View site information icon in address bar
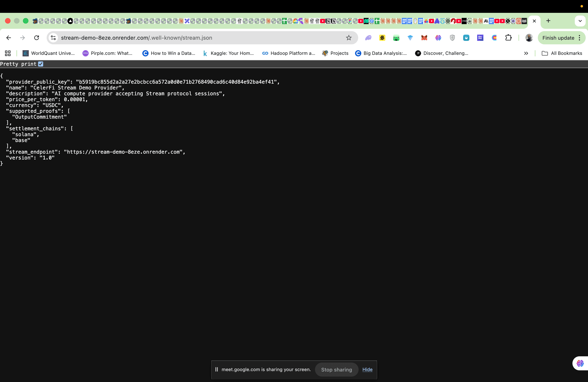This screenshot has height=382, width=588. 53,38
